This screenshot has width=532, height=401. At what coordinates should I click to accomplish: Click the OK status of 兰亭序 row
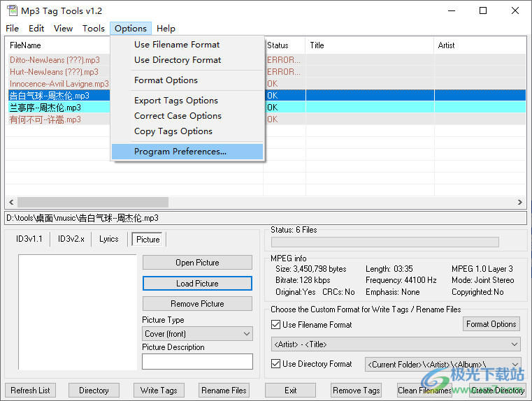coord(273,108)
